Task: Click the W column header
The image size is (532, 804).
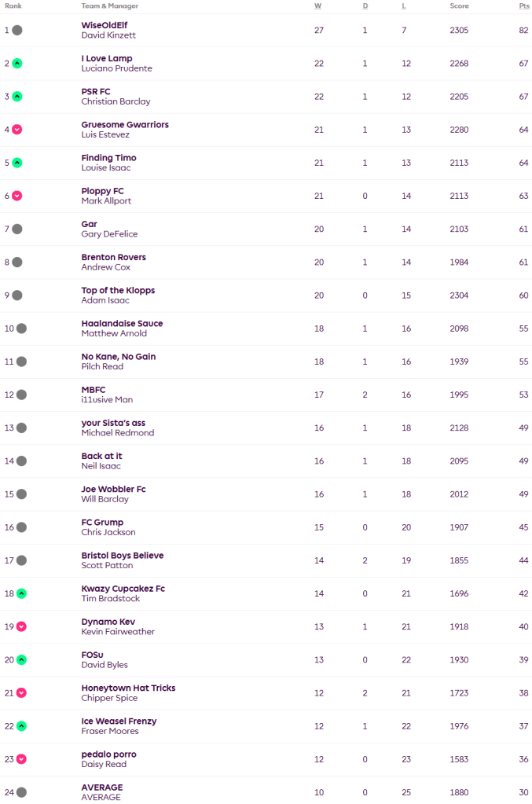Action: [x=318, y=6]
